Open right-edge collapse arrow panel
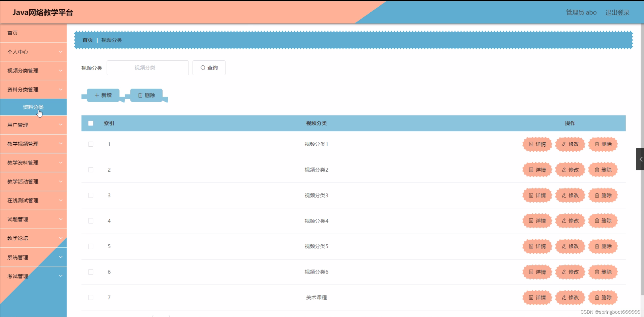The height and width of the screenshot is (317, 644). [640, 159]
